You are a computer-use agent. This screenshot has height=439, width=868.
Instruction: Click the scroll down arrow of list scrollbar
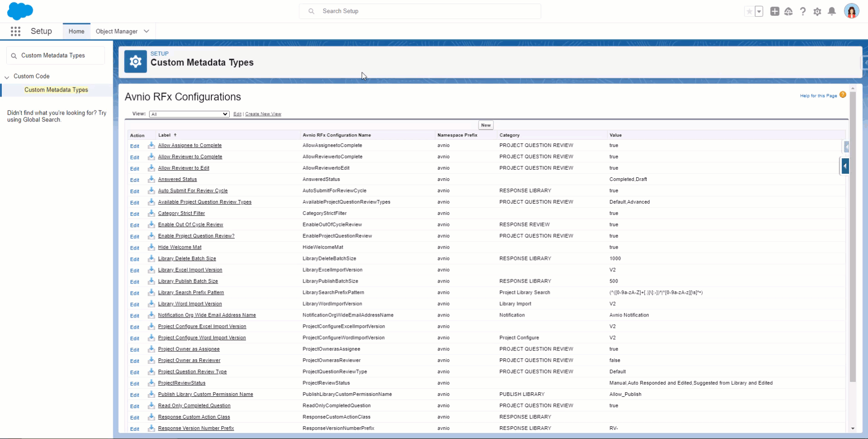tap(853, 428)
